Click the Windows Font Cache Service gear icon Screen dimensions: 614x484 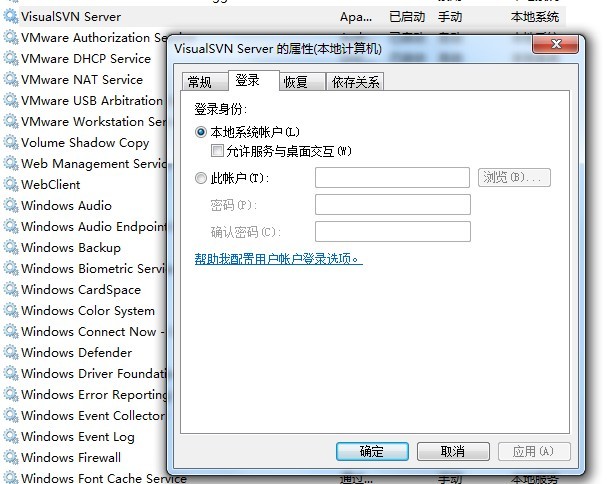(11, 478)
